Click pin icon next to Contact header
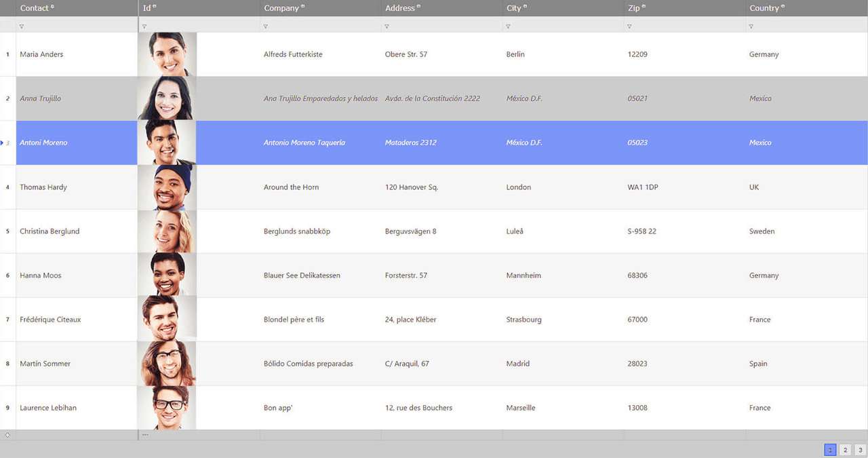The image size is (868, 458). pyautogui.click(x=53, y=6)
